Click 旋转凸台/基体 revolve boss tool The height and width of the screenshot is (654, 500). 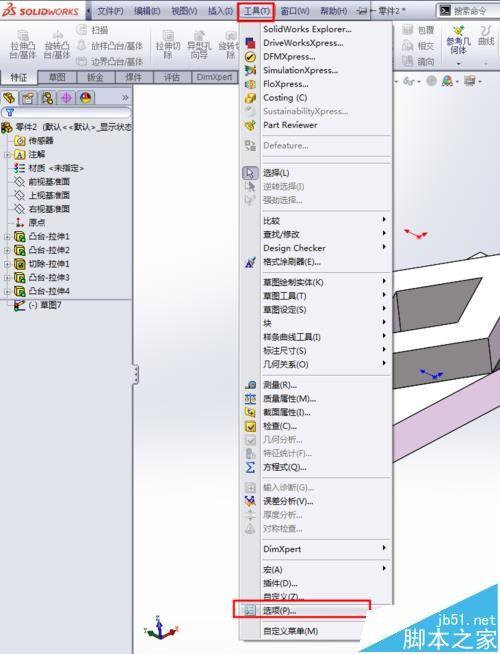(57, 45)
